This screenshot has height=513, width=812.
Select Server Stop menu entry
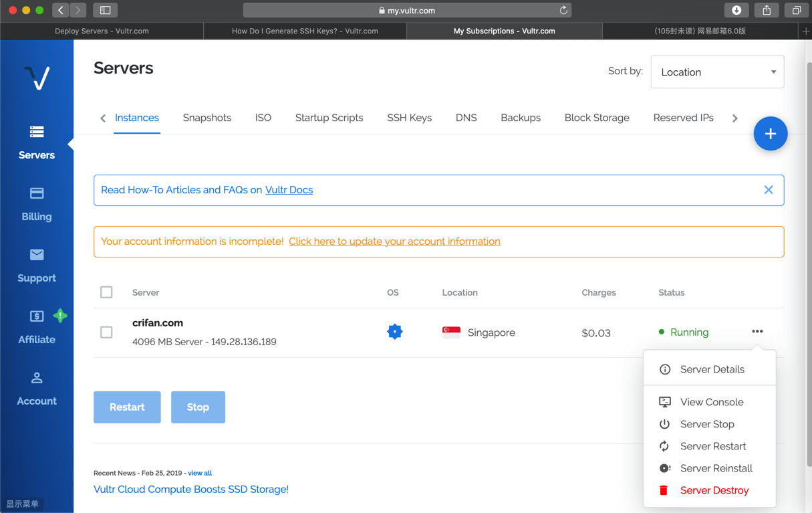tap(710, 424)
